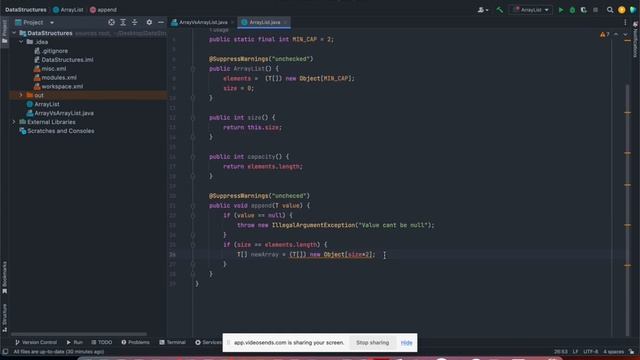Click the stop square toolbar icon
Viewport: 640px width, 360px height.
coord(596,10)
